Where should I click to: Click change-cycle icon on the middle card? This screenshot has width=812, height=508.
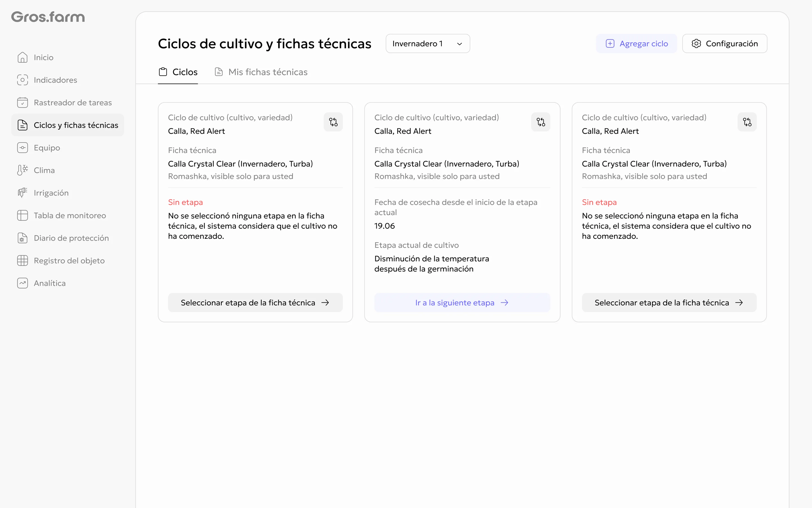point(540,122)
